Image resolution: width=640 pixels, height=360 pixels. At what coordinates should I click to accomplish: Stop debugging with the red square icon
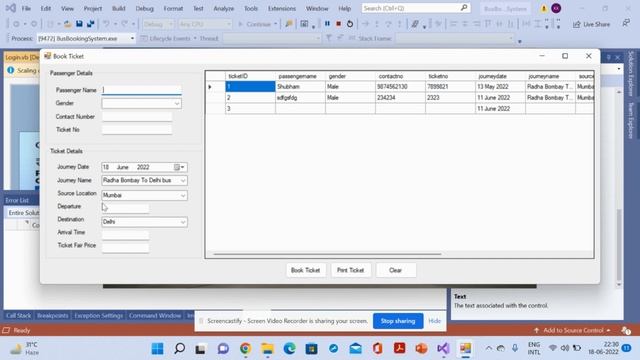point(338,24)
